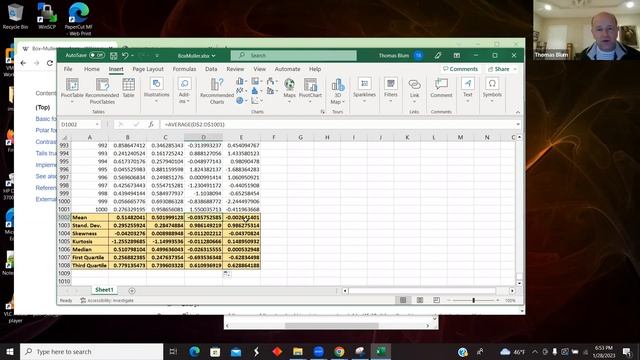
Task: Select the Mean label cell
Action: click(90, 218)
